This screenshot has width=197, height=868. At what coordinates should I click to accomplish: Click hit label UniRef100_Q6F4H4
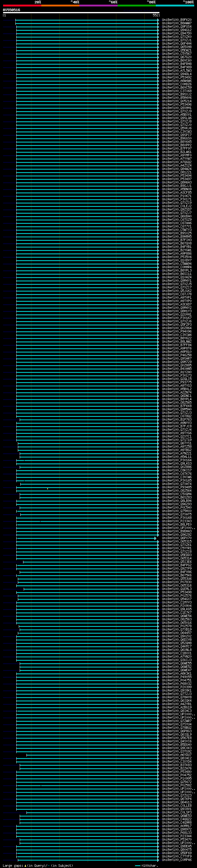pyautogui.click(x=176, y=43)
